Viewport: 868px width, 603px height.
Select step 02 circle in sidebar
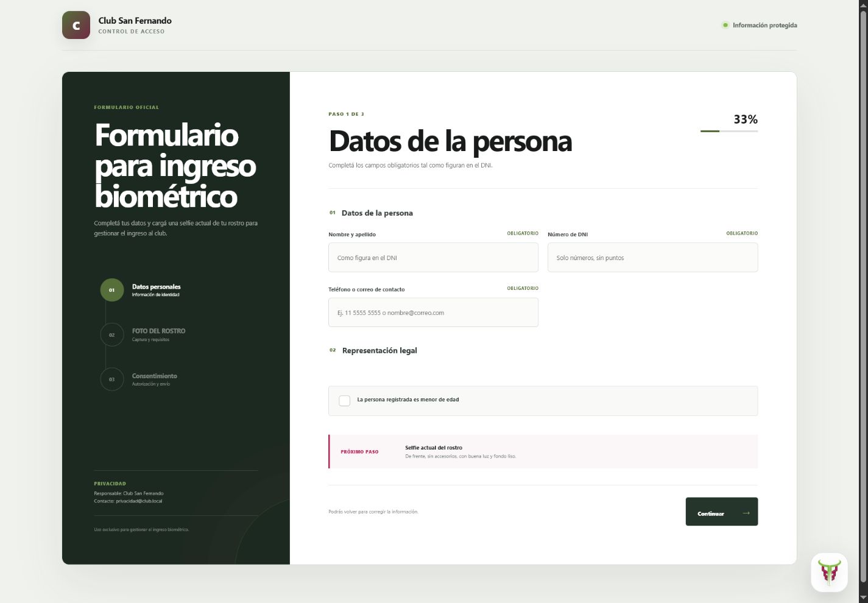tap(111, 334)
